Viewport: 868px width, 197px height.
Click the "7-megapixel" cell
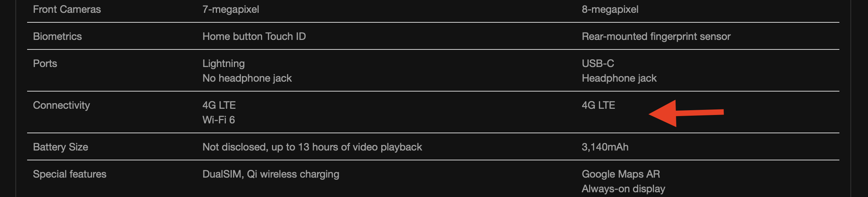point(231,10)
